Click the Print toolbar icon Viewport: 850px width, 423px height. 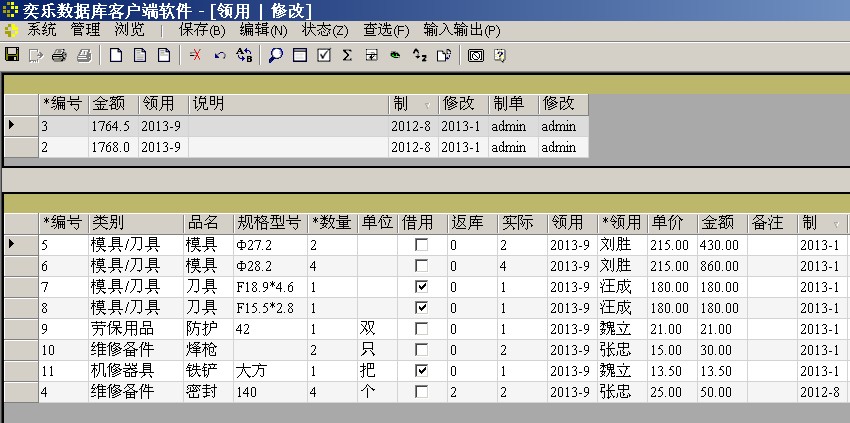click(59, 55)
